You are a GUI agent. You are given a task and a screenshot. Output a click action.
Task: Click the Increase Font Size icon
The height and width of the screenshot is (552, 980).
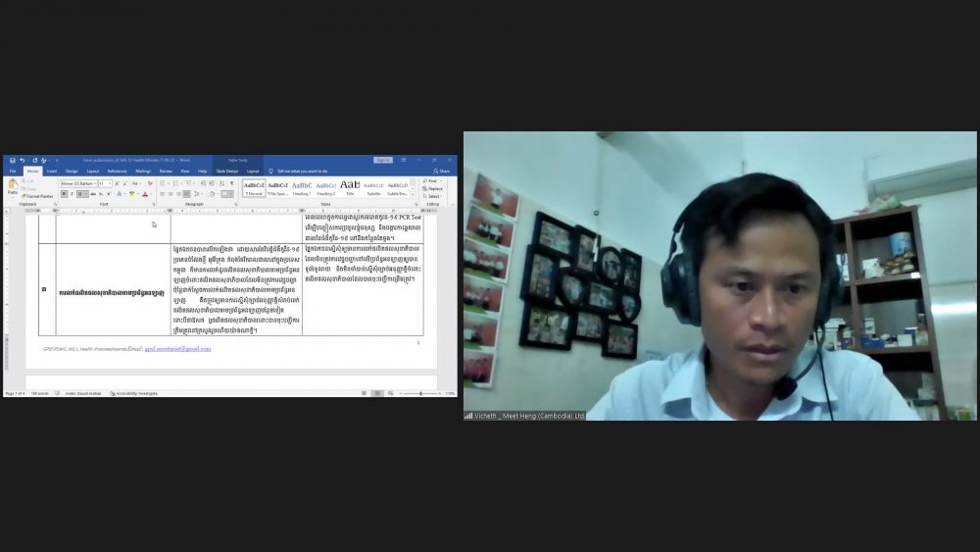(x=117, y=183)
